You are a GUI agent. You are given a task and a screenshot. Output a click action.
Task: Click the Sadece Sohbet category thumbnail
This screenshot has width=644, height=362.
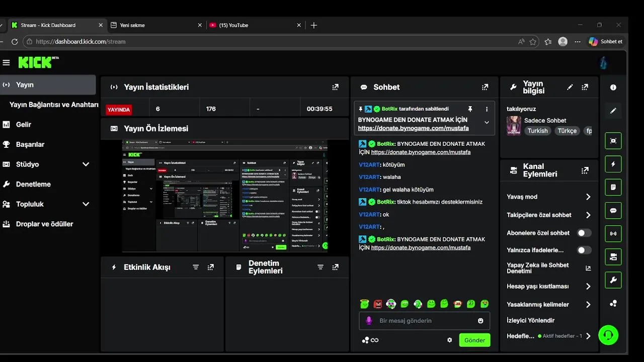(514, 126)
